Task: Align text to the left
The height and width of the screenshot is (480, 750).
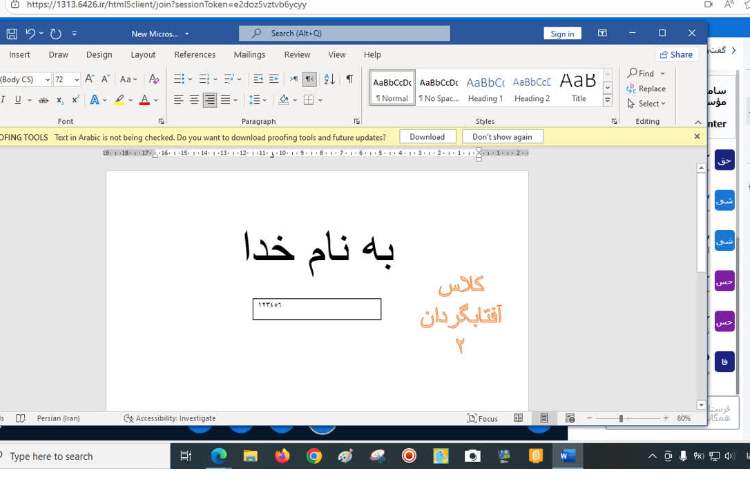Action: 178,100
